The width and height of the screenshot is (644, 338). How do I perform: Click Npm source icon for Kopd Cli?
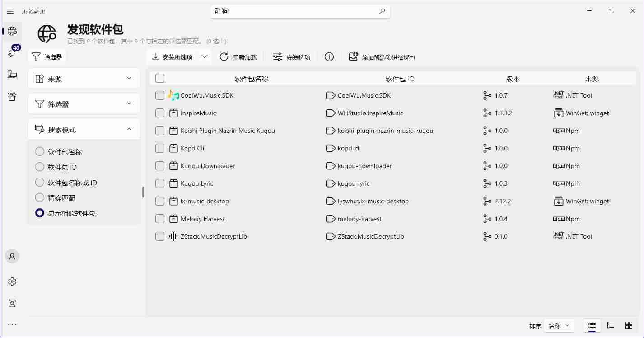point(559,148)
